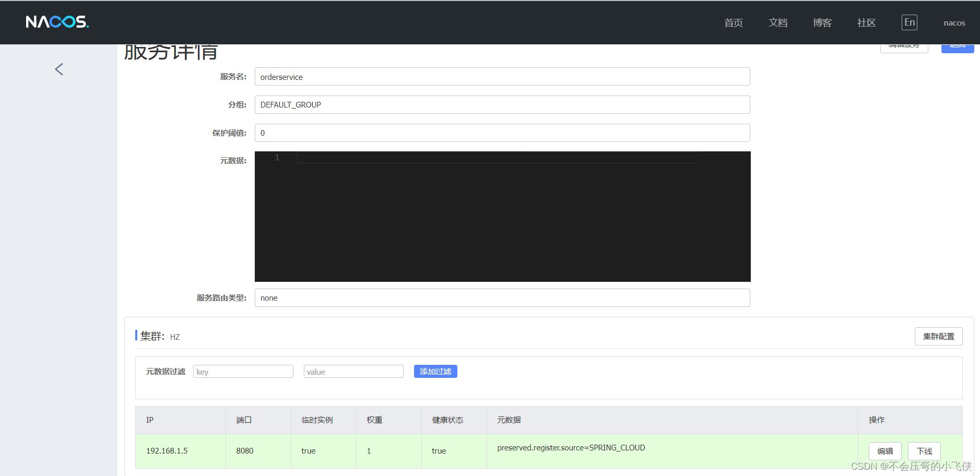Viewport: 980px width, 476px height.
Task: Select the preserved.register.source=SPRING_CLOUD metadata text
Action: [x=571, y=448]
